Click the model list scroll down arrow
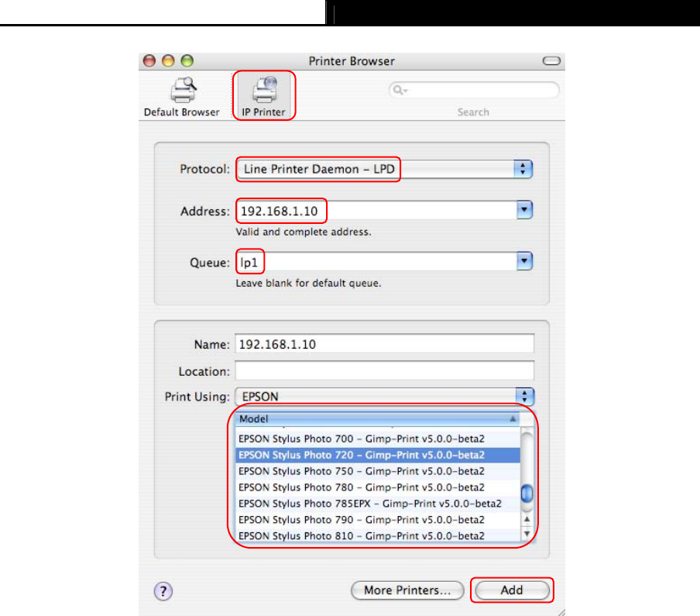Image resolution: width=700 pixels, height=616 pixels. [x=527, y=533]
